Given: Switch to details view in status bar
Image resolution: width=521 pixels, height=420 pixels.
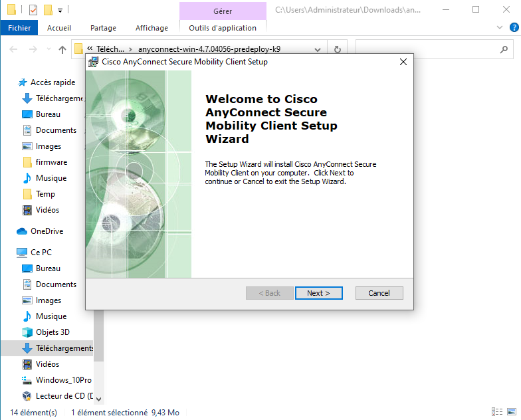Looking at the screenshot, I should point(497,413).
